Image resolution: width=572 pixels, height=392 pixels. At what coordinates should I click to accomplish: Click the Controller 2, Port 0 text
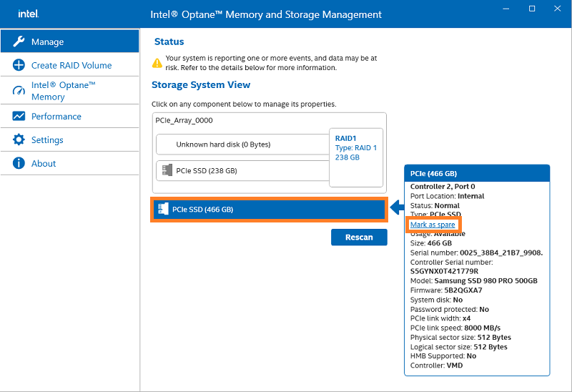tap(443, 186)
